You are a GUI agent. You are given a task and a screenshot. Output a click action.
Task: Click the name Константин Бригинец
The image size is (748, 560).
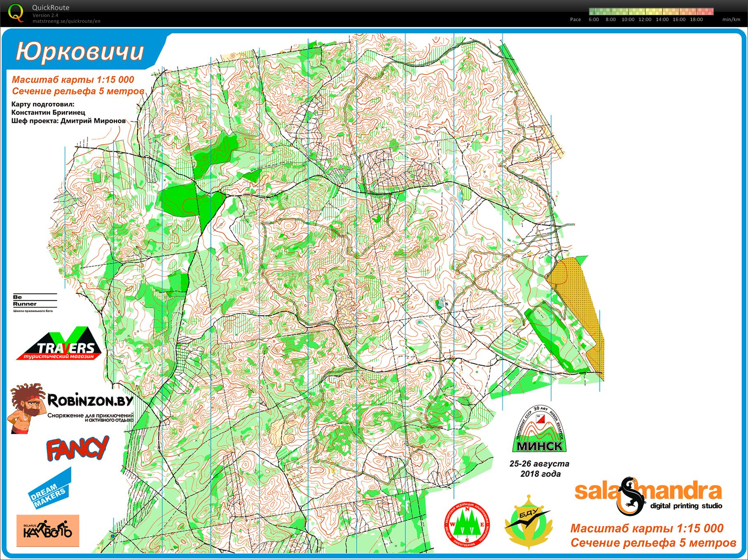click(x=48, y=112)
